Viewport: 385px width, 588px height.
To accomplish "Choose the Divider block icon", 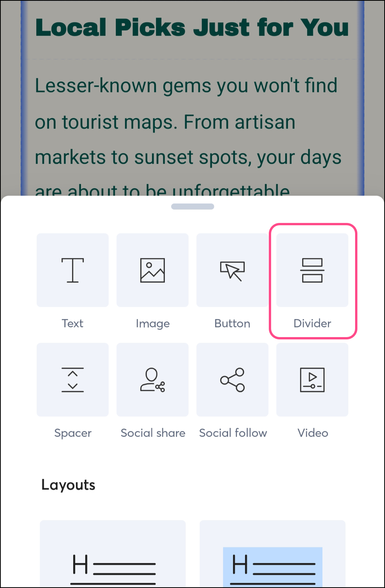I will 312,270.
